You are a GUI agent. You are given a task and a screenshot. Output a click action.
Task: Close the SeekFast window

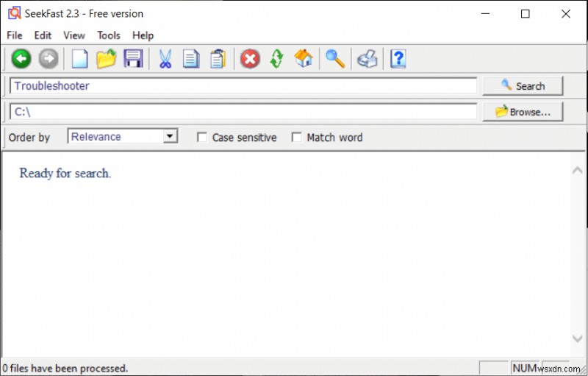[x=566, y=13]
